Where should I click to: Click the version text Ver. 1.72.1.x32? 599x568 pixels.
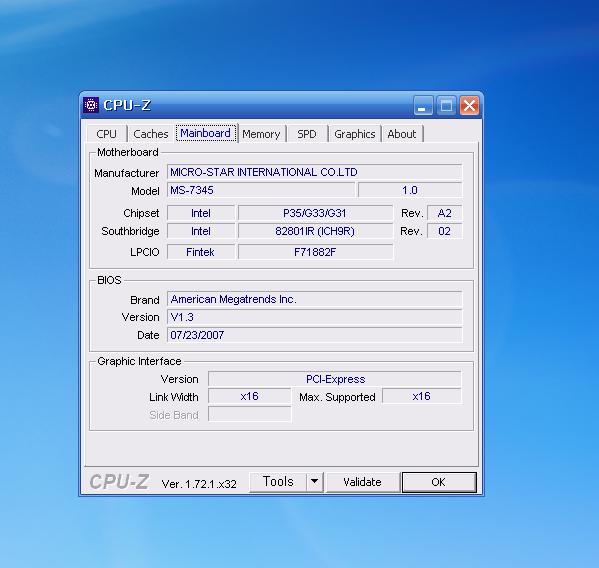[199, 484]
